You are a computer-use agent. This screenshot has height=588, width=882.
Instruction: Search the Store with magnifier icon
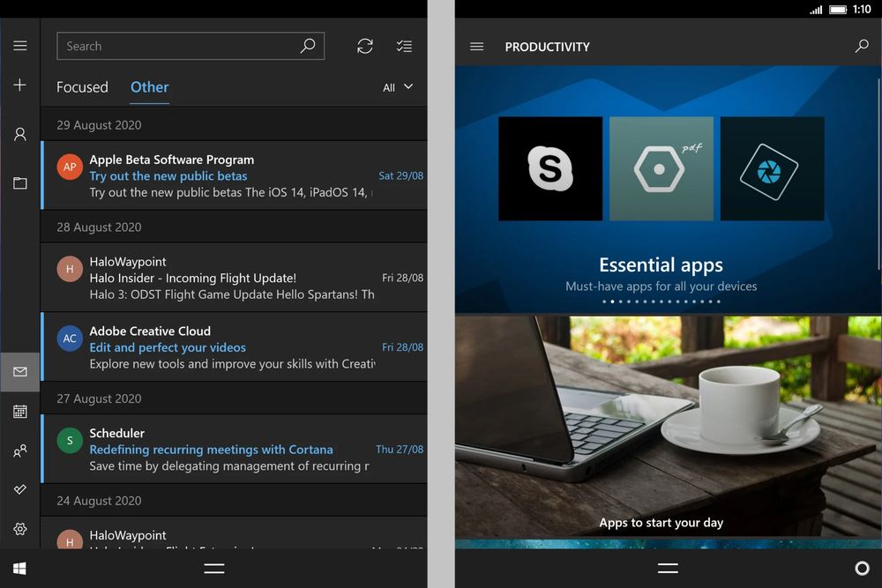pyautogui.click(x=862, y=46)
